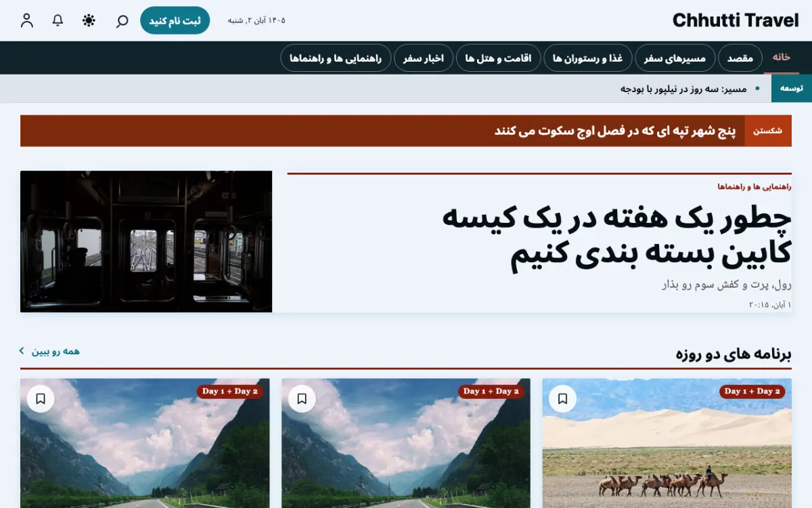Open the غذا و رستوران ها nav item

588,58
